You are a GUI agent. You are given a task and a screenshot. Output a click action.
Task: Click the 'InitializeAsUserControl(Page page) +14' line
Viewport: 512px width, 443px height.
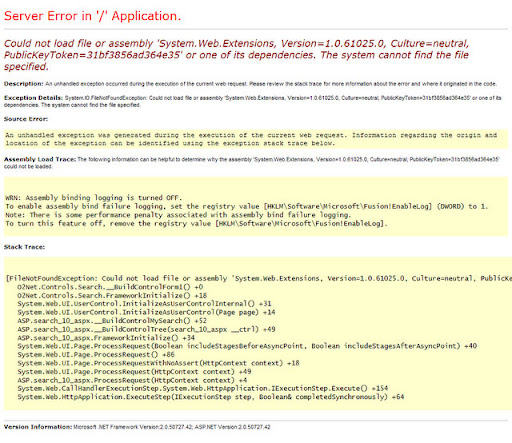point(146,312)
